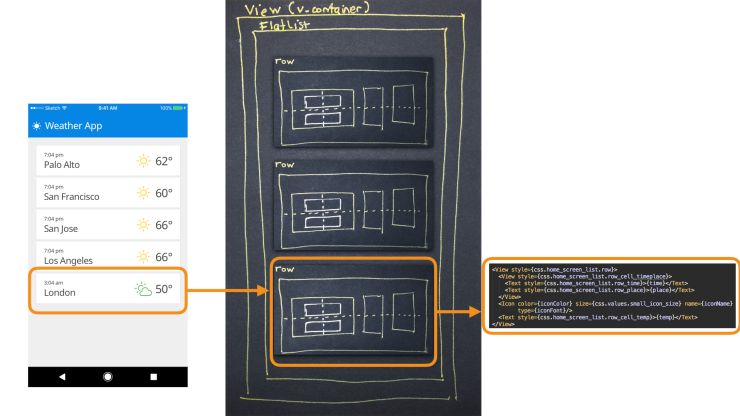Click the 60° temperature for San Francisco
This screenshot has height=416, width=740.
click(x=164, y=193)
